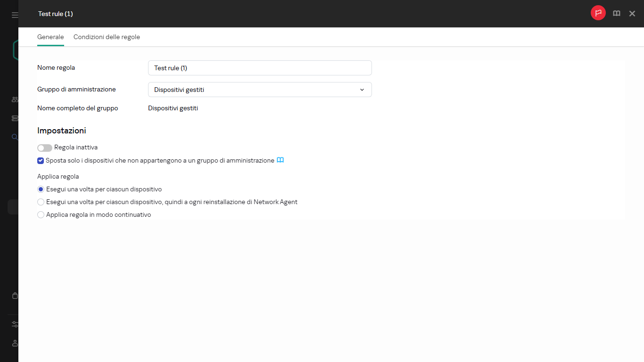The width and height of the screenshot is (644, 362).
Task: Click the red flag notifications icon
Action: click(x=598, y=13)
